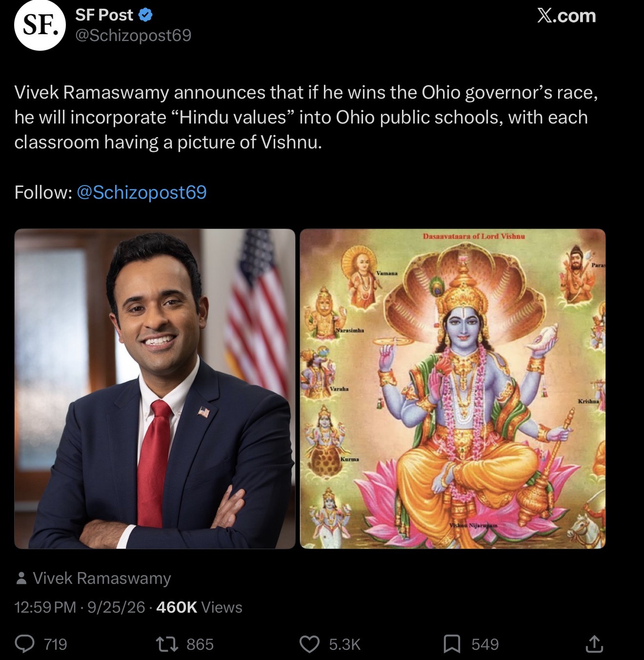644x660 pixels.
Task: Click the X.com logo watermark
Action: pos(566,16)
